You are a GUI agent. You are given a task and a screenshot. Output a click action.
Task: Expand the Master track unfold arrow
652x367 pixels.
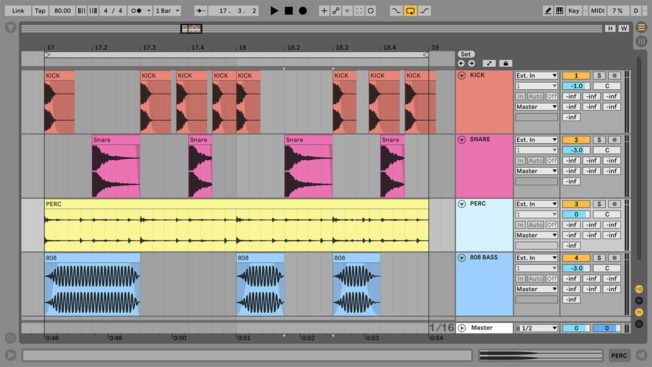click(462, 328)
